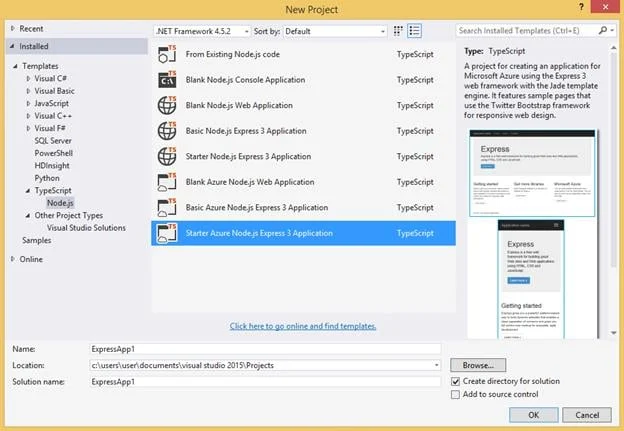Expand the Visual Basic node
This screenshot has width=624, height=431.
(28, 91)
